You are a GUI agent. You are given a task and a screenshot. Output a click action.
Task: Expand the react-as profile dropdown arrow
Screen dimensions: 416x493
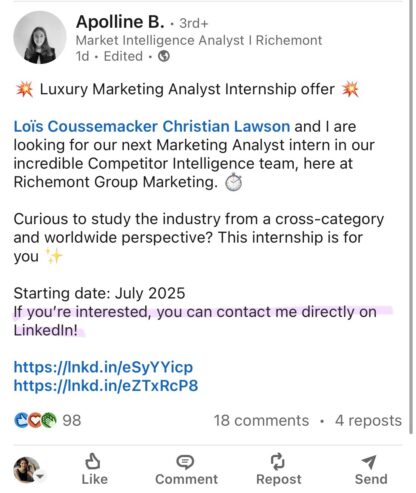tap(40, 477)
